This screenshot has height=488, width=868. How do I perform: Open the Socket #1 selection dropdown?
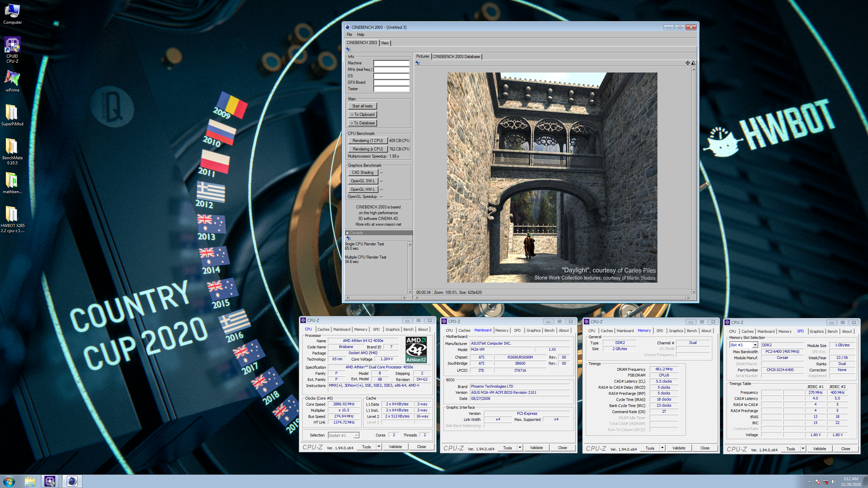356,435
